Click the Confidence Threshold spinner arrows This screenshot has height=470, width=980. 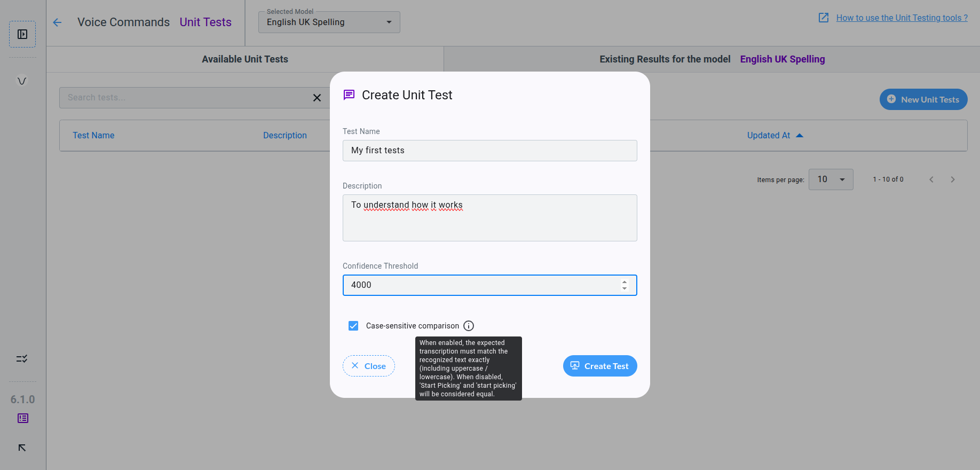(625, 285)
